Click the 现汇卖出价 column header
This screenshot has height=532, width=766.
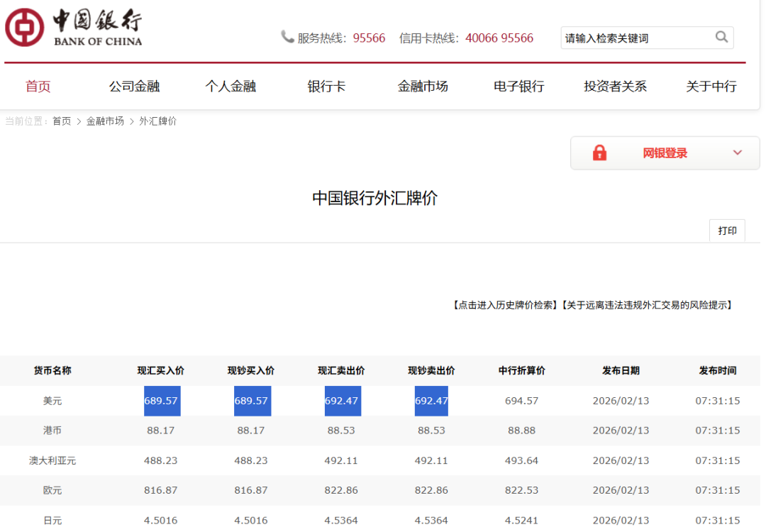click(x=341, y=371)
